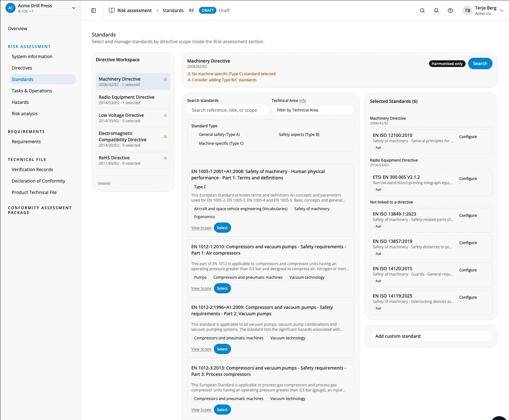Click the Search standards input field

pyautogui.click(x=228, y=110)
